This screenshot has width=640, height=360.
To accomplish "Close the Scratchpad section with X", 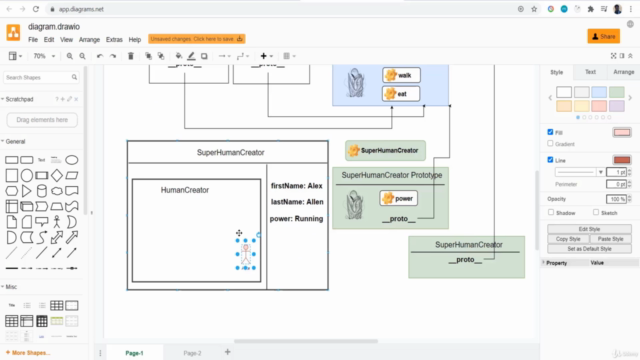I will [x=76, y=99].
